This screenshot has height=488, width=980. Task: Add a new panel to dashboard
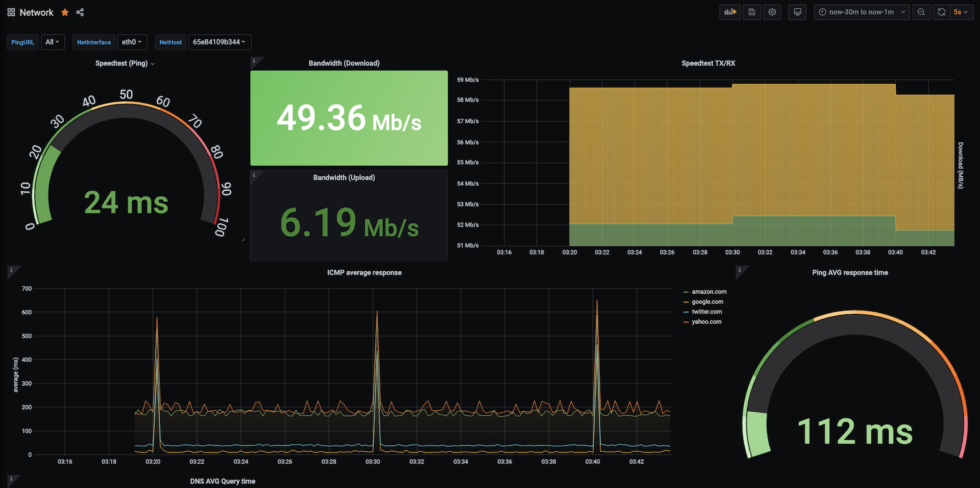tap(730, 12)
